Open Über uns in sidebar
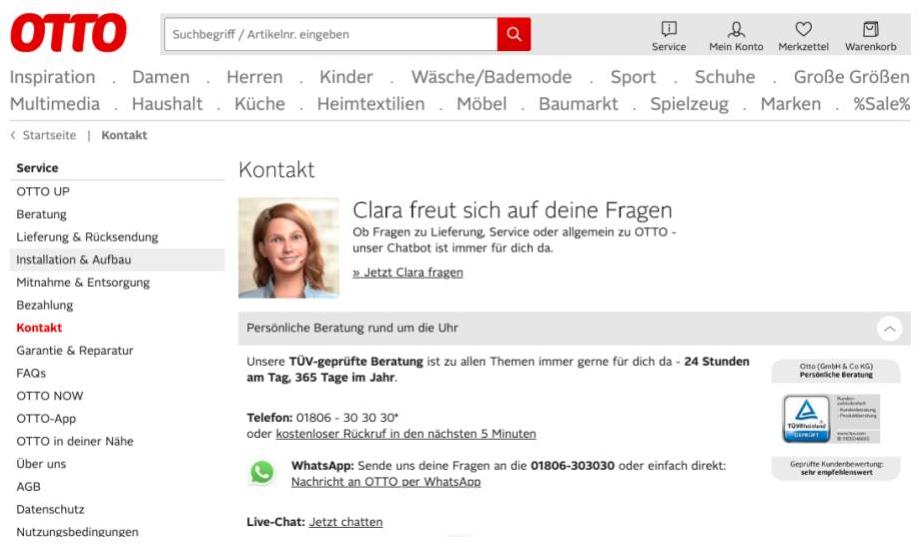This screenshot has width=924, height=554. (41, 464)
